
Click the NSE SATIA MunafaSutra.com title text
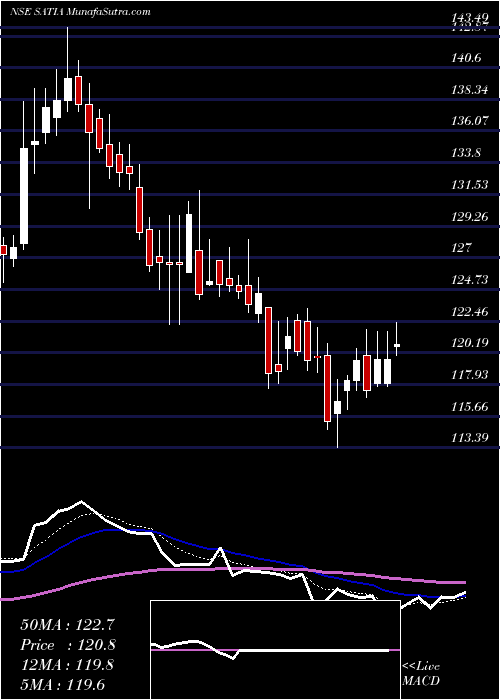tap(80, 12)
